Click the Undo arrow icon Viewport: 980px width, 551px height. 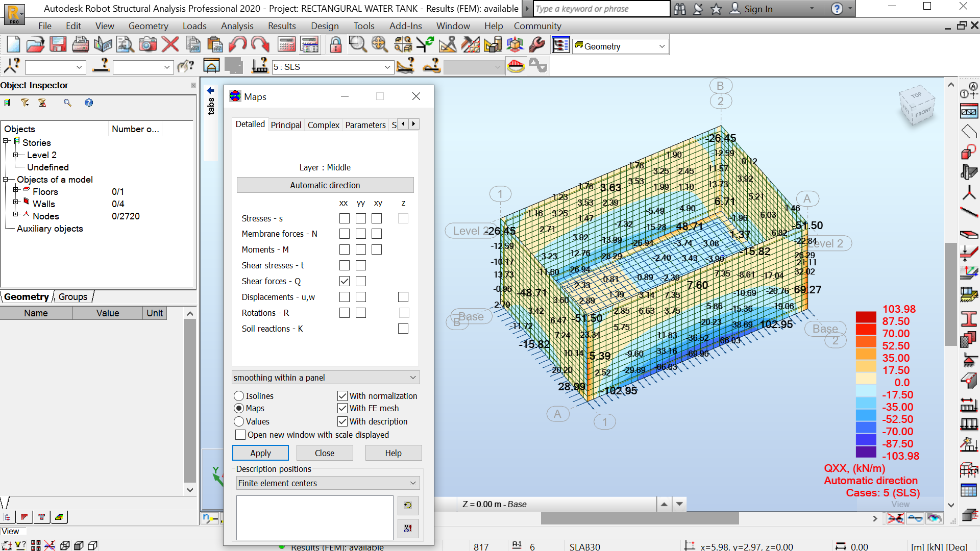click(x=237, y=45)
